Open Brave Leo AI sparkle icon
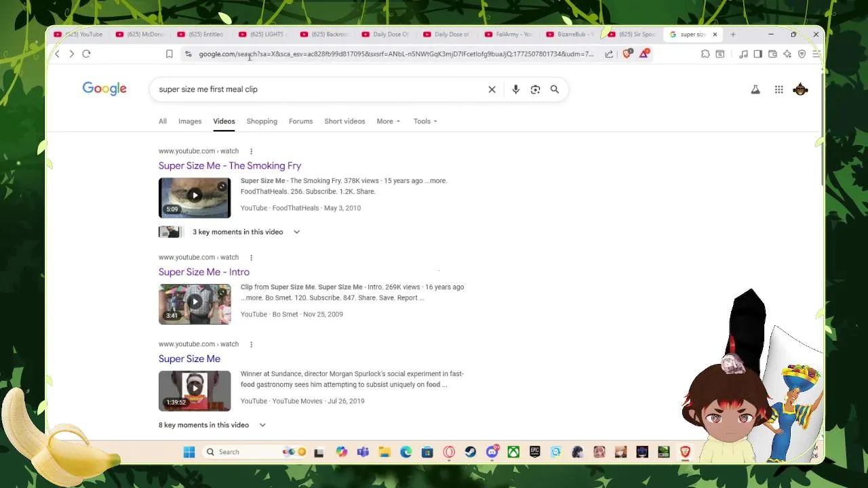 pyautogui.click(x=787, y=54)
